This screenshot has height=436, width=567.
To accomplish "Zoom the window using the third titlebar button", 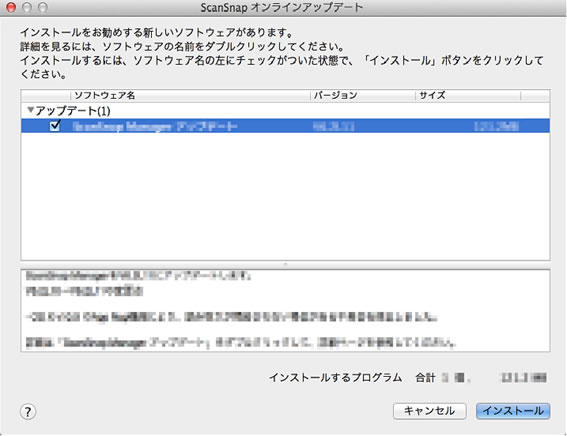I will [x=43, y=7].
